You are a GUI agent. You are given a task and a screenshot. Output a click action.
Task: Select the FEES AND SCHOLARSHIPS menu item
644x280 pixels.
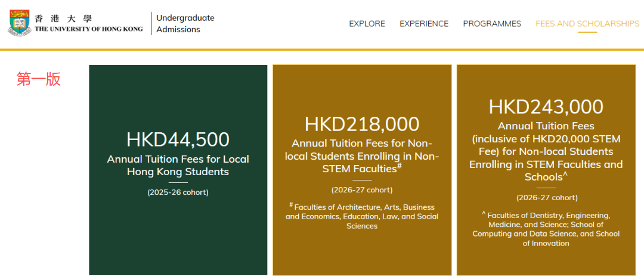point(587,24)
